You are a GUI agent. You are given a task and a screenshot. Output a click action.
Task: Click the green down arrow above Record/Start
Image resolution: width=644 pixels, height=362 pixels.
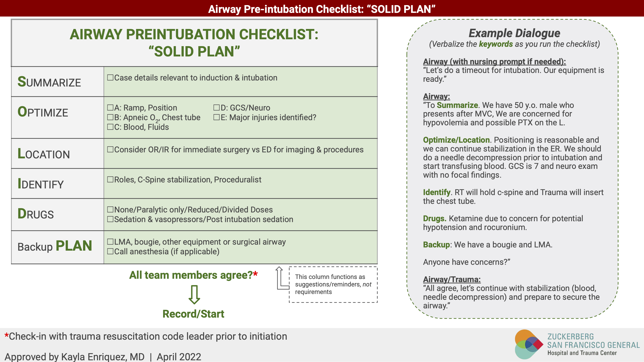194,294
